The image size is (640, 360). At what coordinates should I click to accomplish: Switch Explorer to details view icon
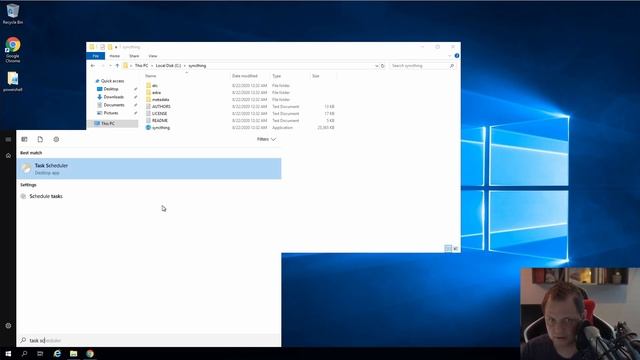[x=448, y=248]
